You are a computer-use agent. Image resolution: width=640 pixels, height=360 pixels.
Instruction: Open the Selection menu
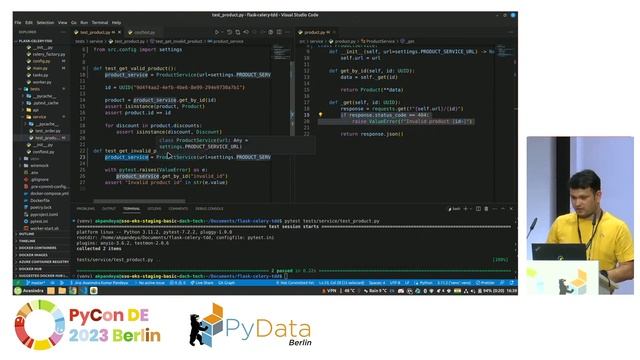[45, 23]
